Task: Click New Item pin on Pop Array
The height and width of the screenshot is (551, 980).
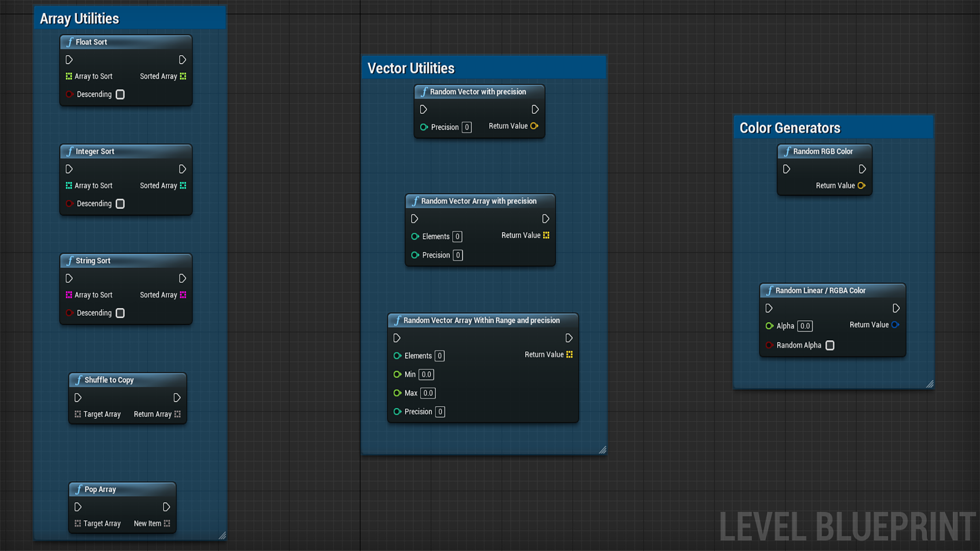Action: tap(167, 523)
